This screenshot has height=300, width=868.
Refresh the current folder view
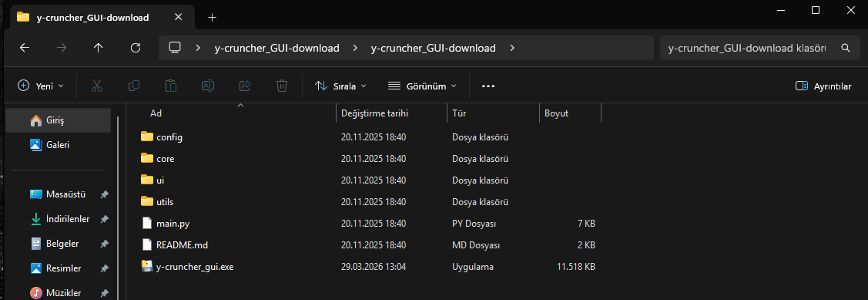[x=136, y=48]
